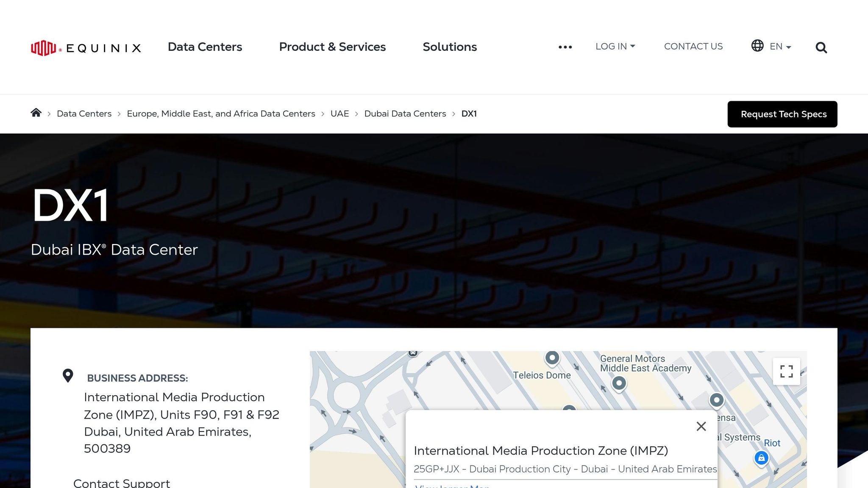
Task: Click the Teleios Dome map marker
Action: pos(552,358)
